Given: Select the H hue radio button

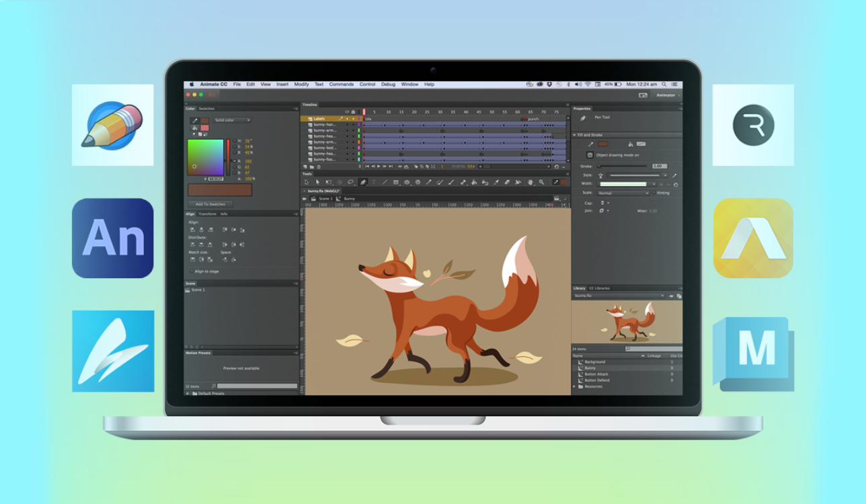Looking at the screenshot, I should pyautogui.click(x=235, y=140).
